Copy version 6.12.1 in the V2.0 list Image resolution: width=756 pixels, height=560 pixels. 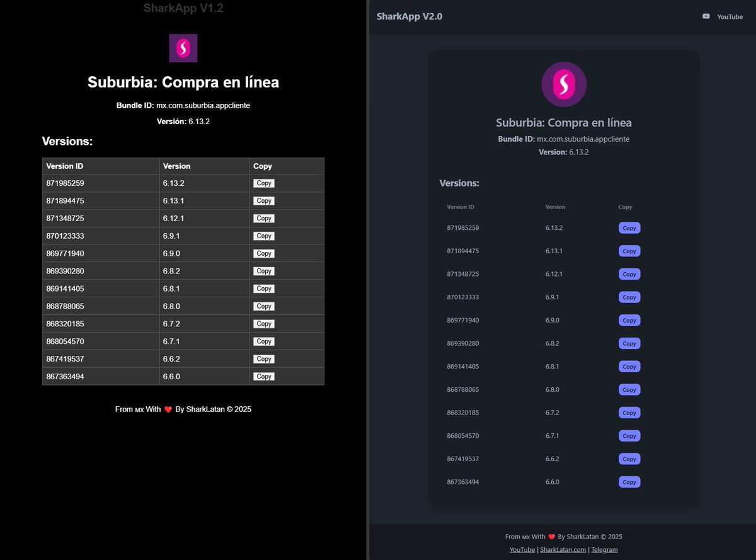point(629,274)
